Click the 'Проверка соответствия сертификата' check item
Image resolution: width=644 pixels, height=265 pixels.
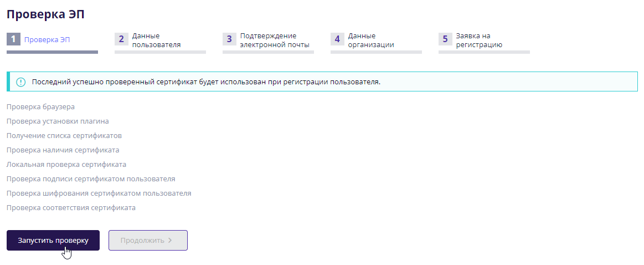(x=71, y=208)
